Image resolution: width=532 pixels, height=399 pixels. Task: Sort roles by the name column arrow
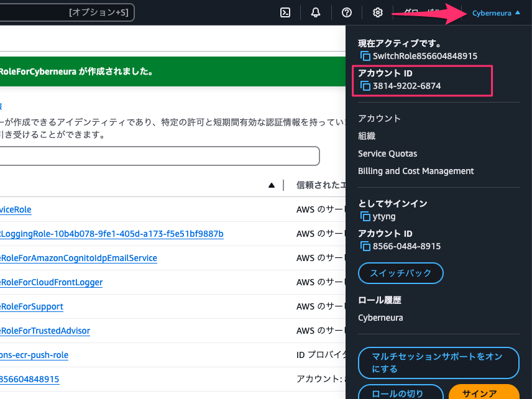(x=272, y=185)
